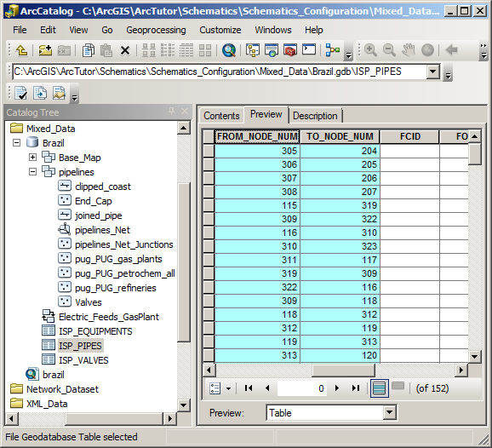Open the Search window icon
The width and height of the screenshot is (492, 448).
click(229, 50)
